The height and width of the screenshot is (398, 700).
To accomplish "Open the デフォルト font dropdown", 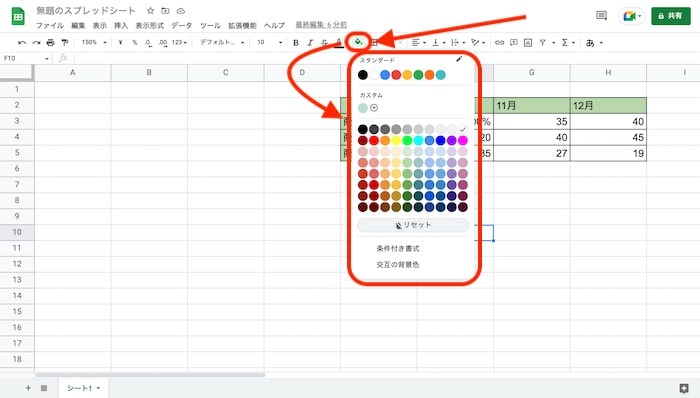I will [222, 42].
